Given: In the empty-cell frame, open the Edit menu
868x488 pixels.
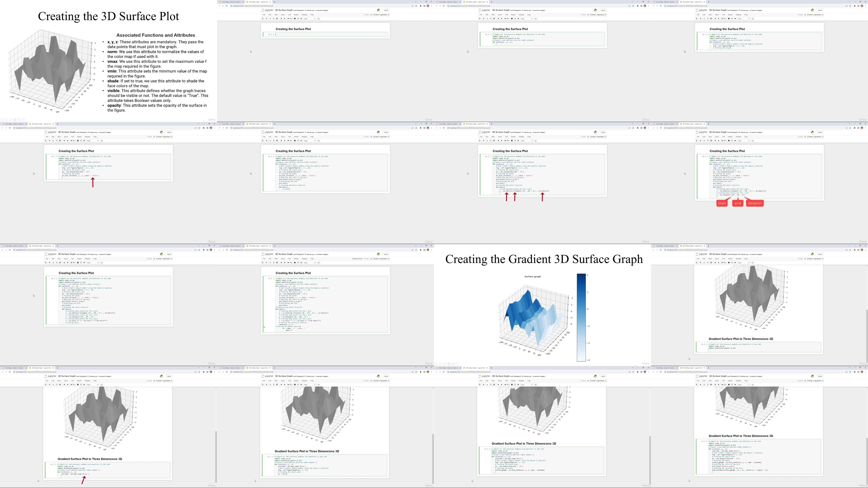Looking at the screenshot, I should pos(270,15).
